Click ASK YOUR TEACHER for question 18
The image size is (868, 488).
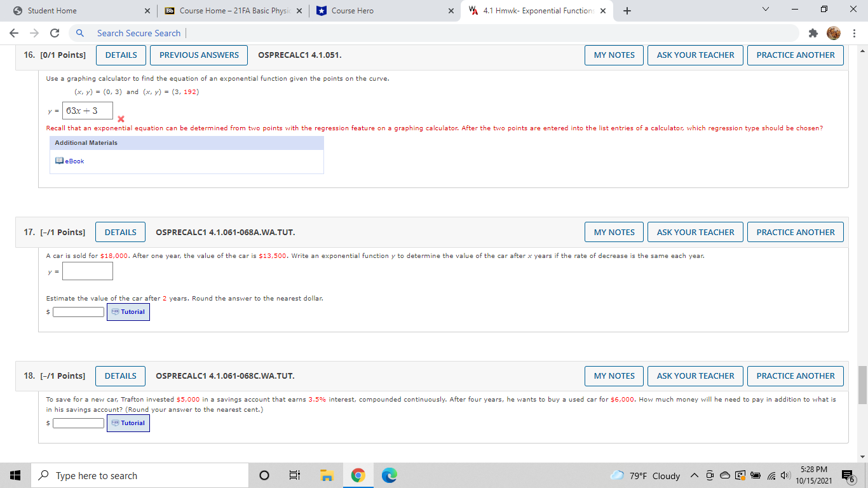[x=696, y=376]
